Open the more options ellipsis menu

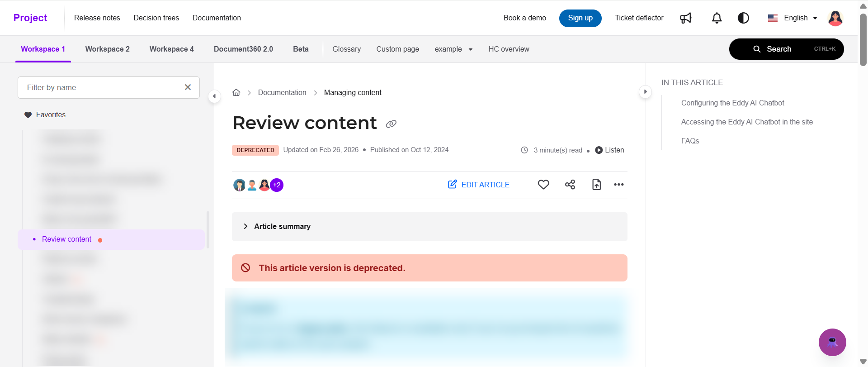pyautogui.click(x=619, y=185)
